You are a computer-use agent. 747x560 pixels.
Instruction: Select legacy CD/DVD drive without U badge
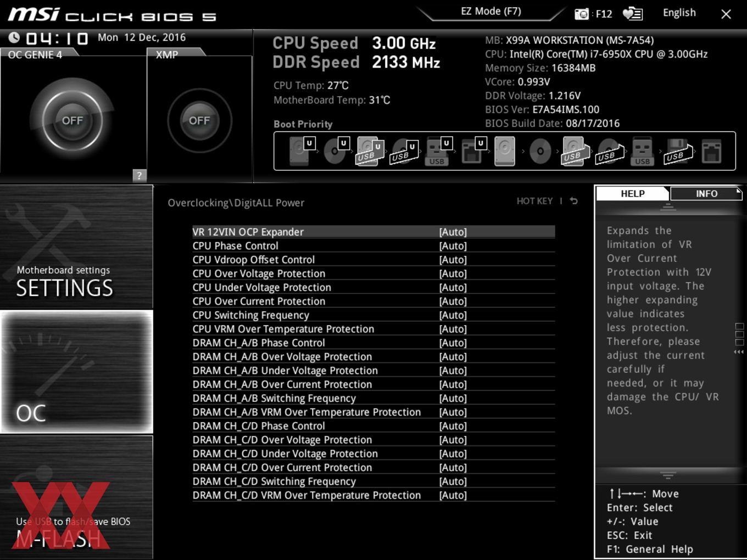[x=540, y=151]
